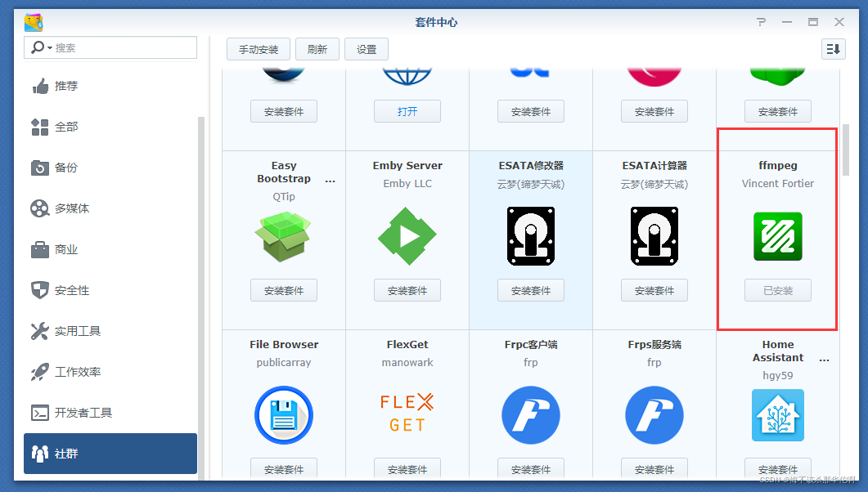Click the Home Assistant house icon
The height and width of the screenshot is (492, 868).
coord(778,415)
